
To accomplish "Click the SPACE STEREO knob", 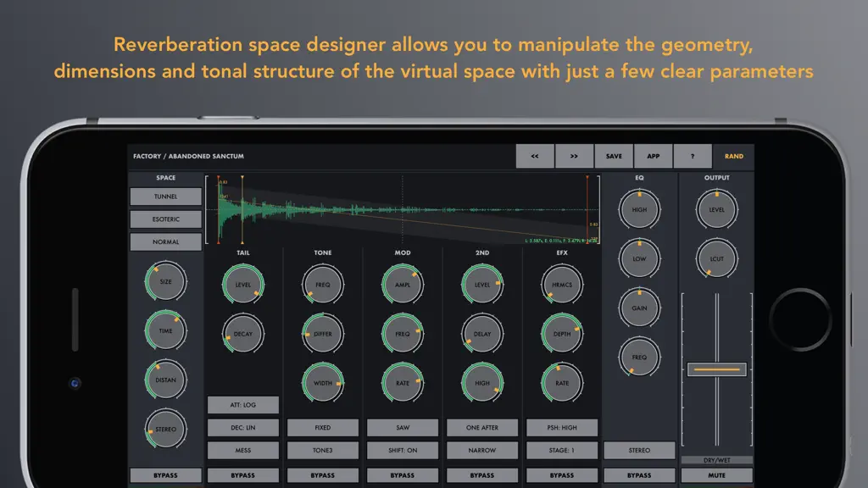I will click(165, 430).
